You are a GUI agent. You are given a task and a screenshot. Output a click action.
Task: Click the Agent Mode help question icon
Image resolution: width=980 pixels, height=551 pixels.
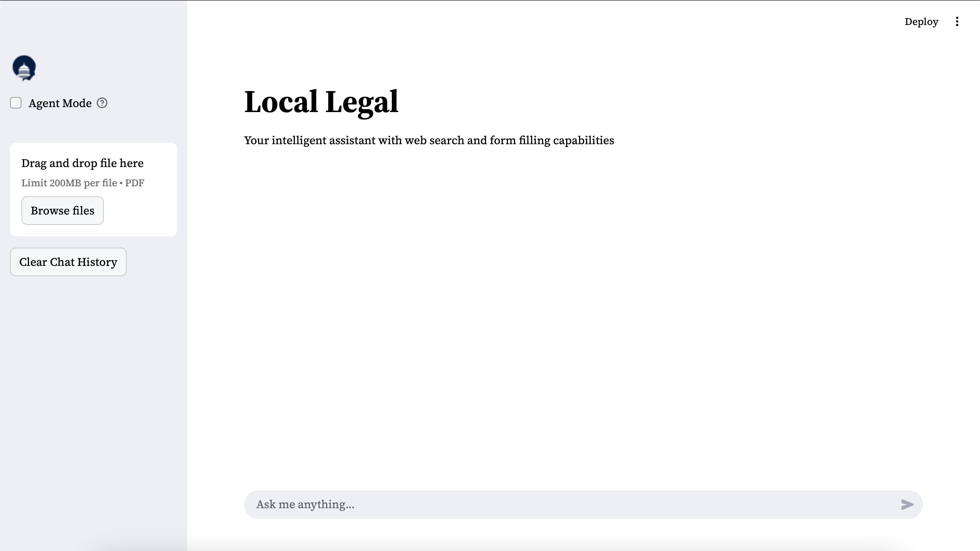102,103
